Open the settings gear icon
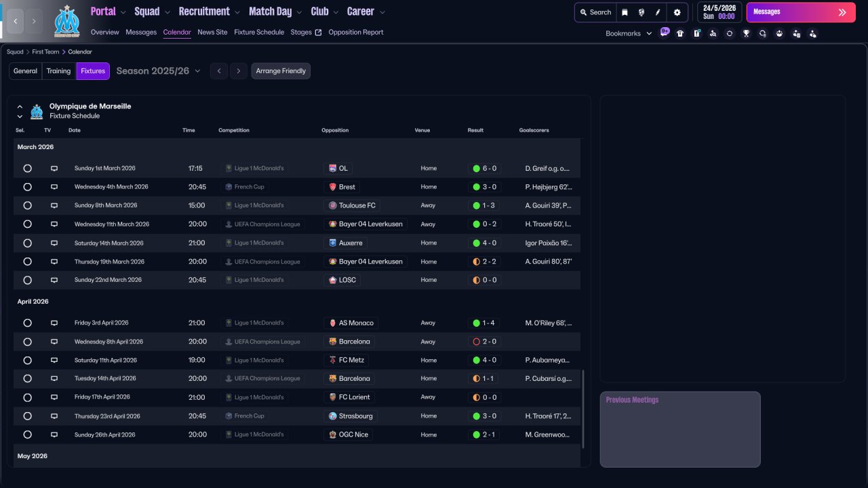This screenshot has width=868, height=488. tap(677, 12)
